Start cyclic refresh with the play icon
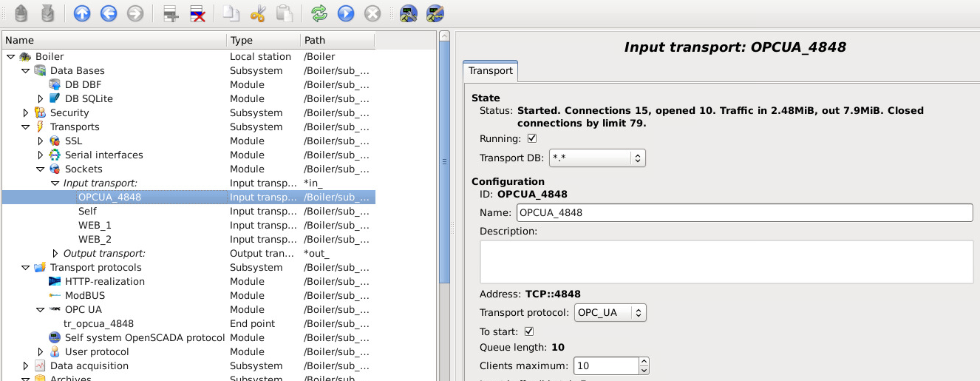The width and height of the screenshot is (980, 381). point(345,13)
